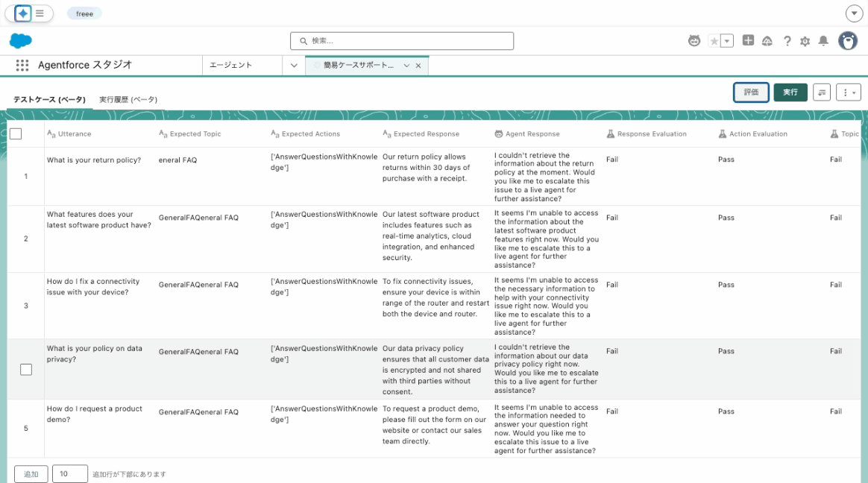Image resolution: width=868 pixels, height=483 pixels.
Task: Tick the select-all checkbox in table header
Action: click(16, 134)
